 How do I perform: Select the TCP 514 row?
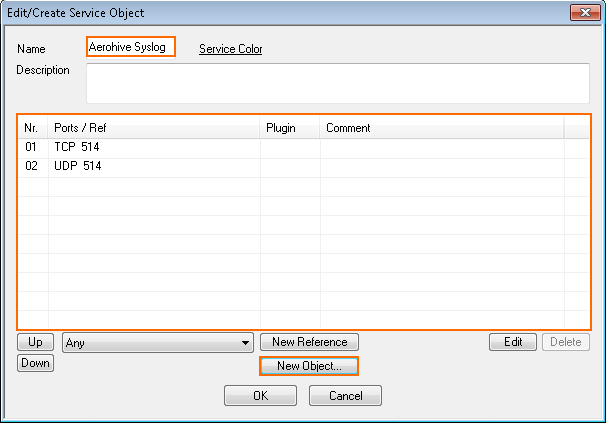point(303,147)
